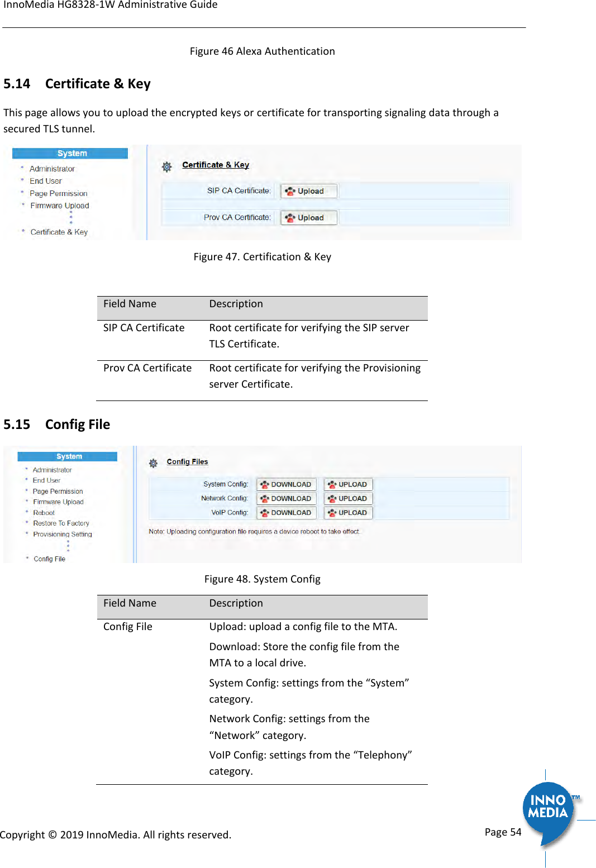
Task: Upload the VoIP Config file
Action: [x=347, y=512]
